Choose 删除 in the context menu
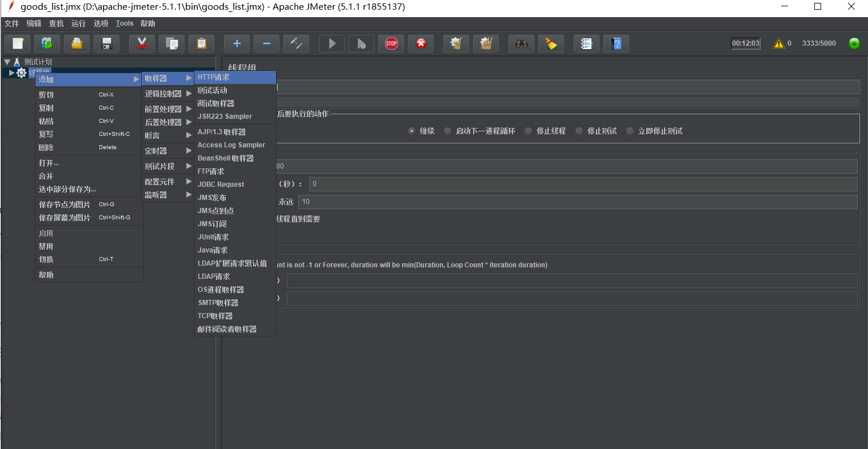 tap(89, 147)
